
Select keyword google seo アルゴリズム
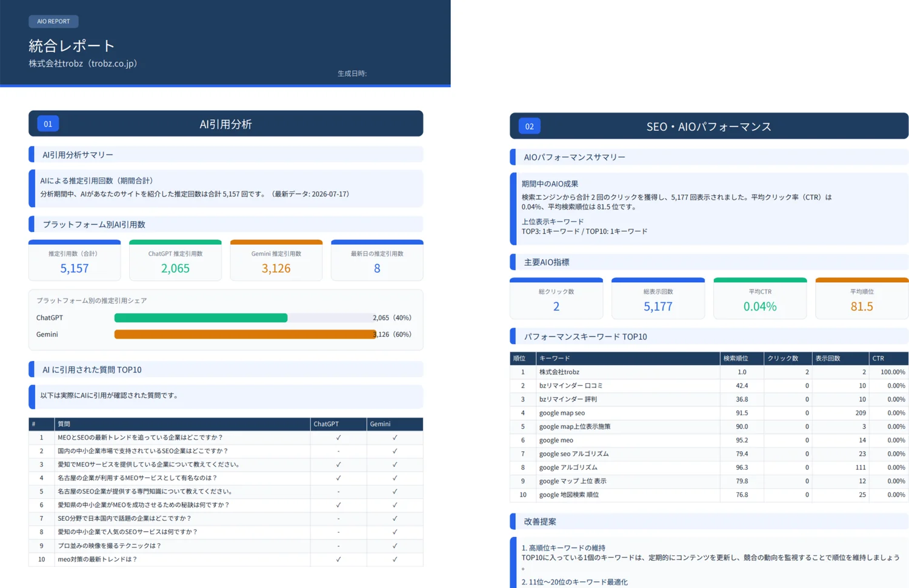(574, 454)
